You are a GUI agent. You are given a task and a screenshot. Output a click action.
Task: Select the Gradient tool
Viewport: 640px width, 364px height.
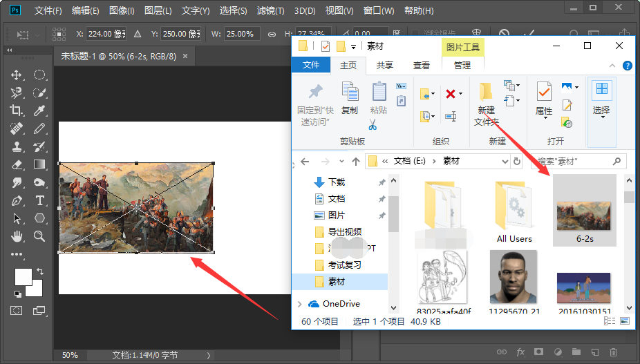pos(39,164)
